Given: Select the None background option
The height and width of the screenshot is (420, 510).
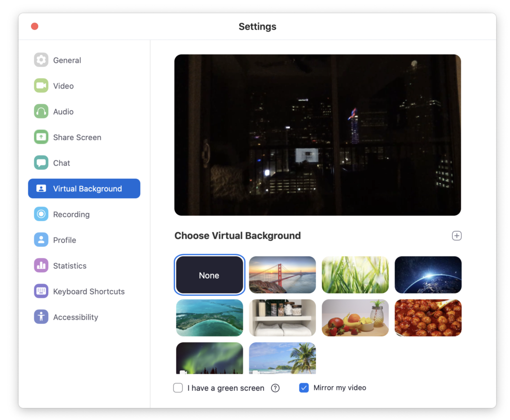Looking at the screenshot, I should tap(210, 275).
